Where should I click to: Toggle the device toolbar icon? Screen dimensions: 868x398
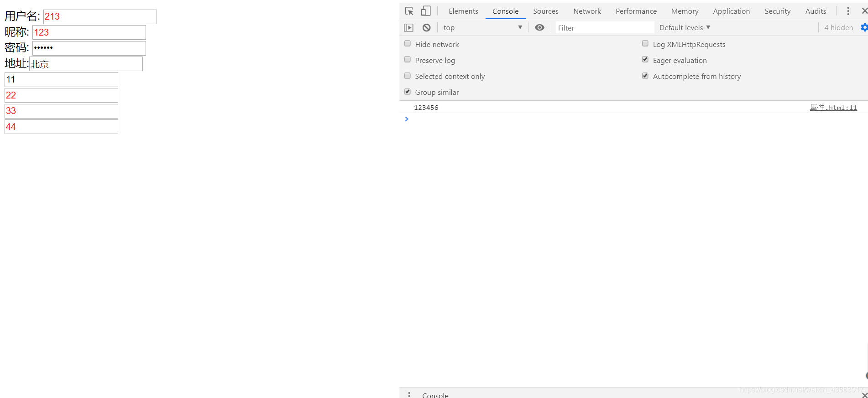[x=426, y=11]
